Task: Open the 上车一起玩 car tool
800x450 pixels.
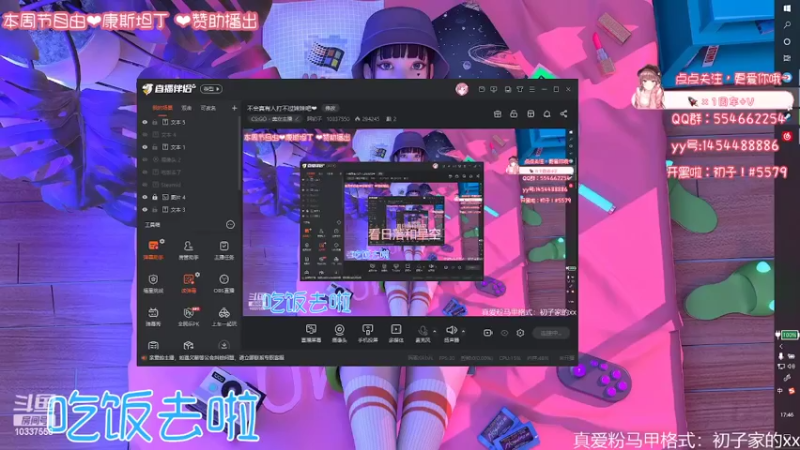Action: point(223,316)
